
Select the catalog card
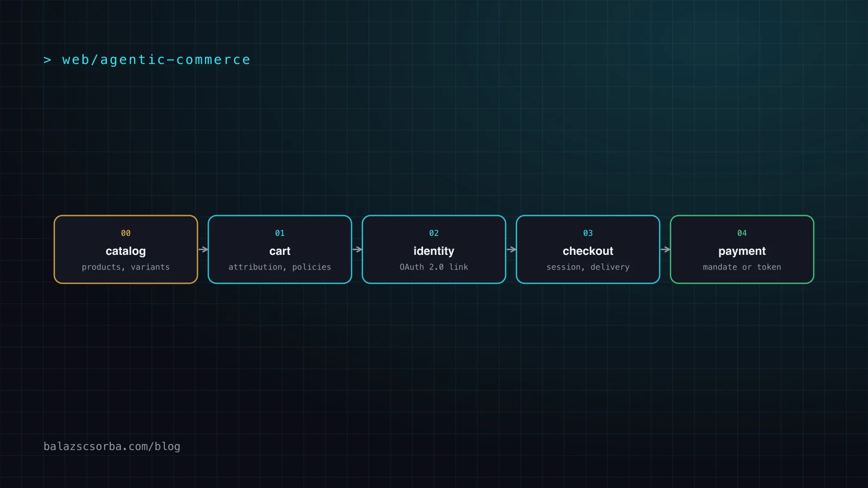pyautogui.click(x=126, y=249)
